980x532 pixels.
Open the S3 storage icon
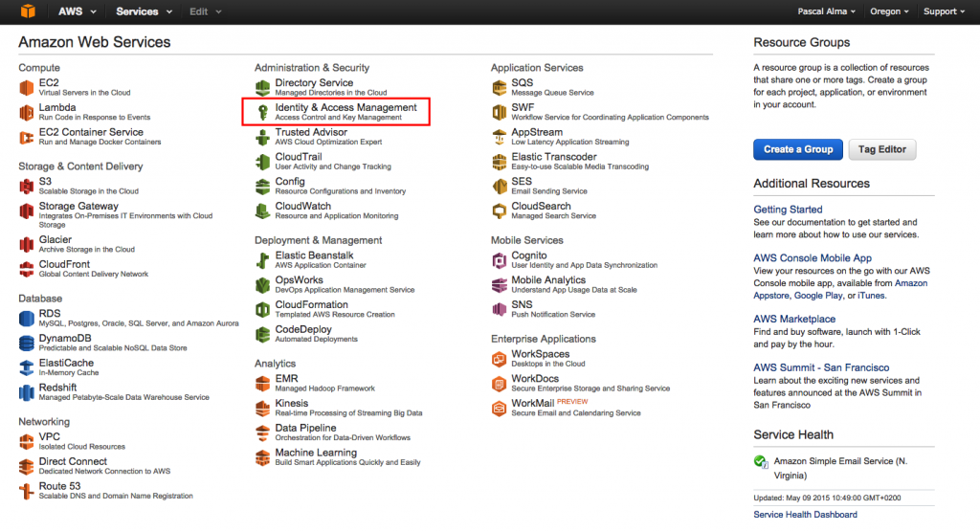point(26,187)
